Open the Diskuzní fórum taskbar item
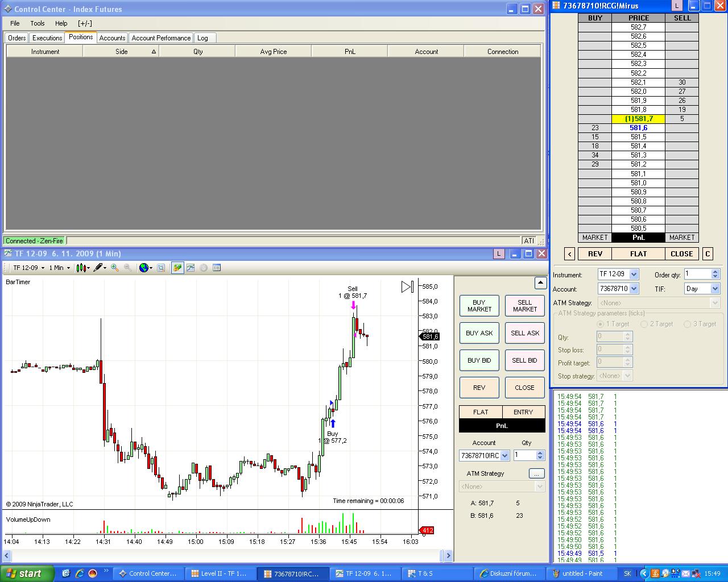The image size is (728, 582). (509, 573)
